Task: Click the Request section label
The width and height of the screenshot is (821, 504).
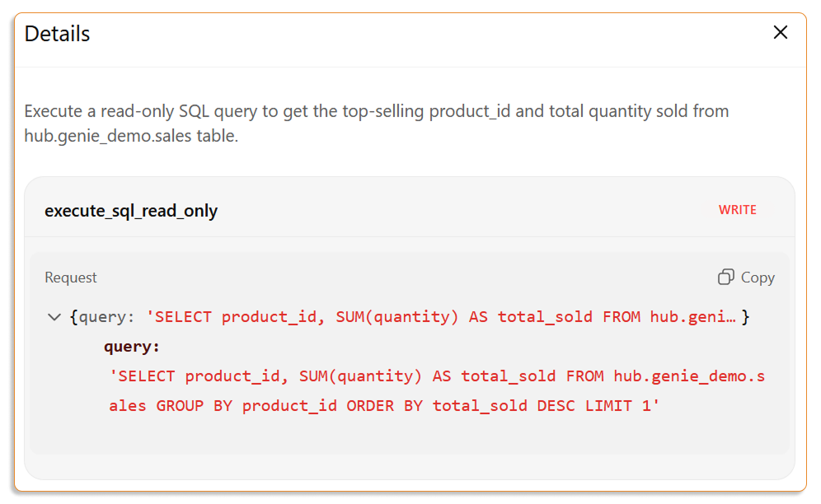Action: coord(71,278)
